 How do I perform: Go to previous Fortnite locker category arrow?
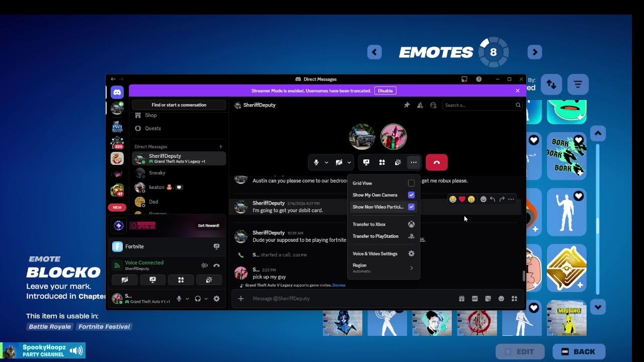(x=374, y=52)
